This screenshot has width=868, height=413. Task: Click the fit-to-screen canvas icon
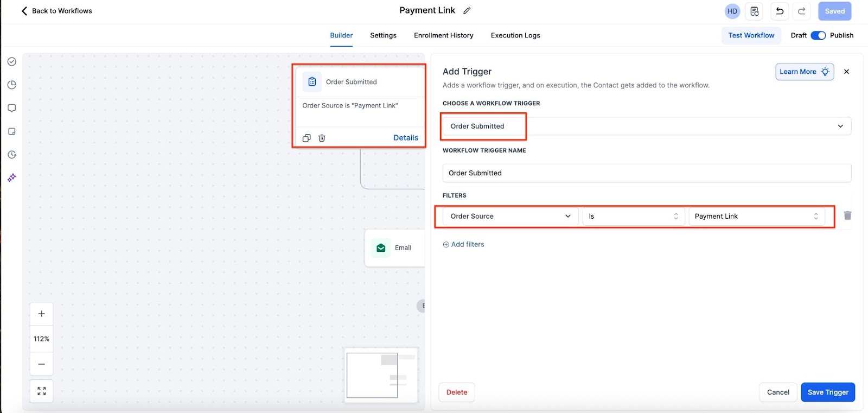42,391
